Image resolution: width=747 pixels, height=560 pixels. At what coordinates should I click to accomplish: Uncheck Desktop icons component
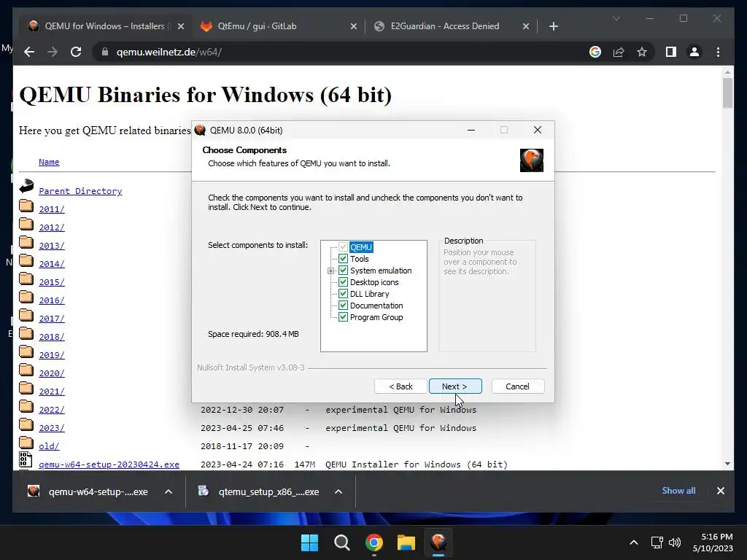343,282
